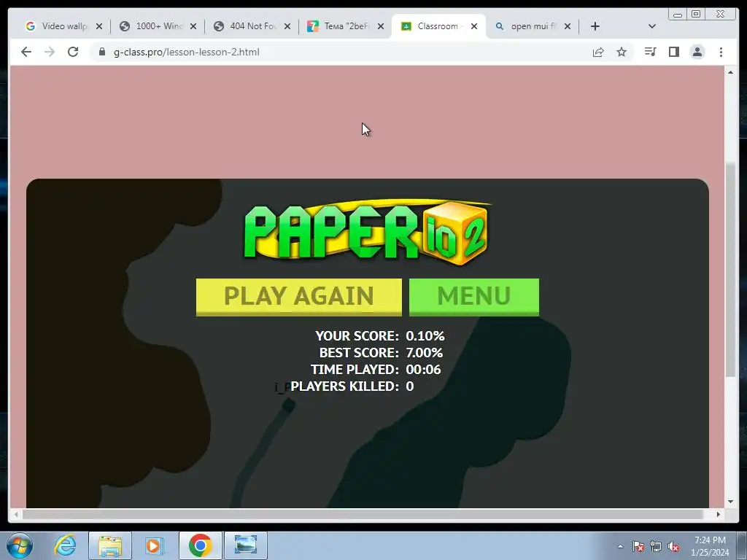Close the Video wallpaper tab
The image size is (747, 560).
(99, 26)
